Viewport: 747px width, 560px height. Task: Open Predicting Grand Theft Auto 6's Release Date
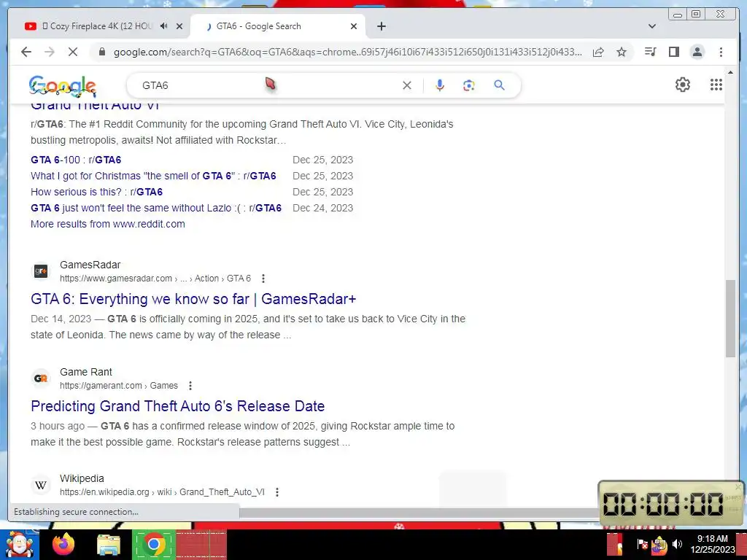(178, 406)
